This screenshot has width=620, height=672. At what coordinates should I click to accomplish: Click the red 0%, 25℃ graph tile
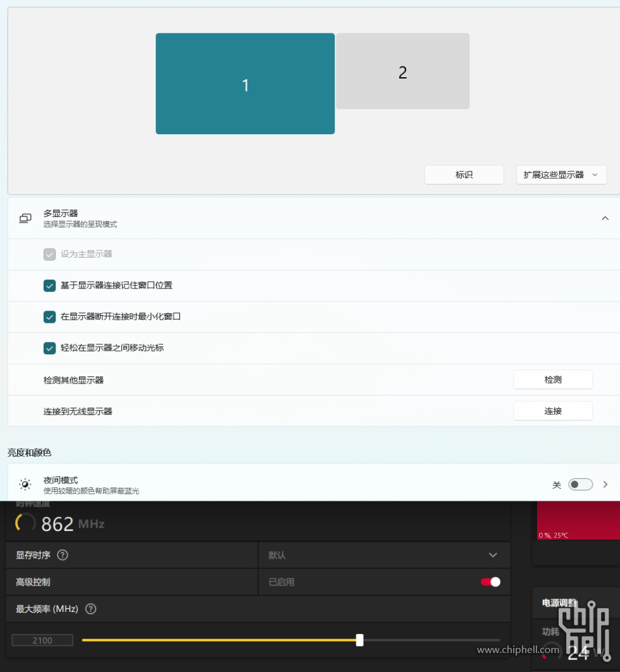(x=578, y=520)
